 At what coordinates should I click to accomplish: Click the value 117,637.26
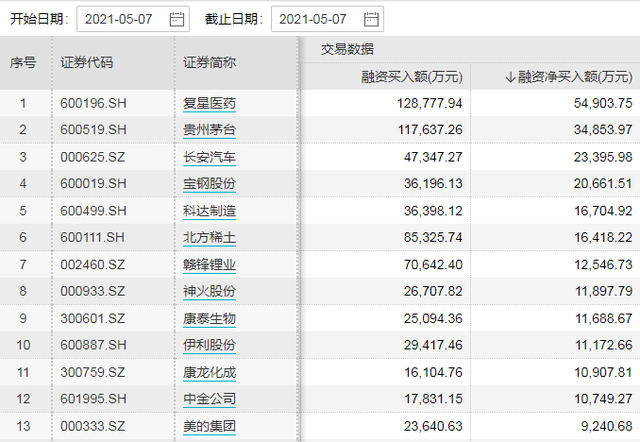coord(430,130)
